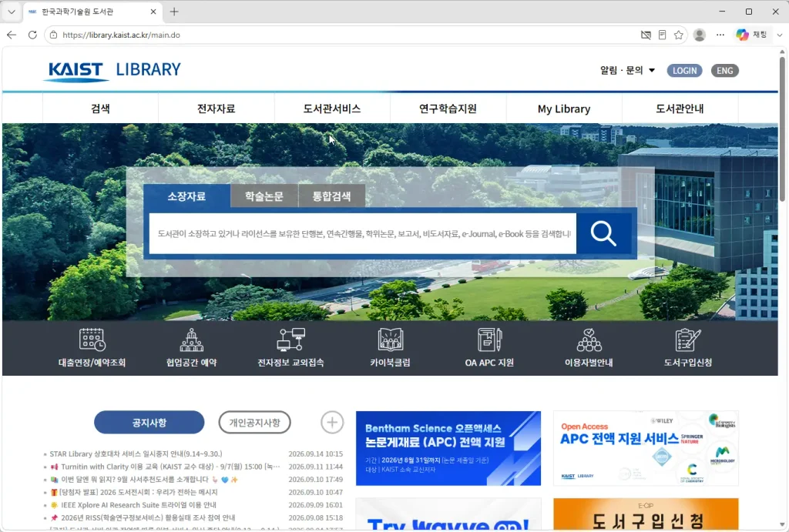
Task: Open browser profile avatar icon
Action: [700, 35]
